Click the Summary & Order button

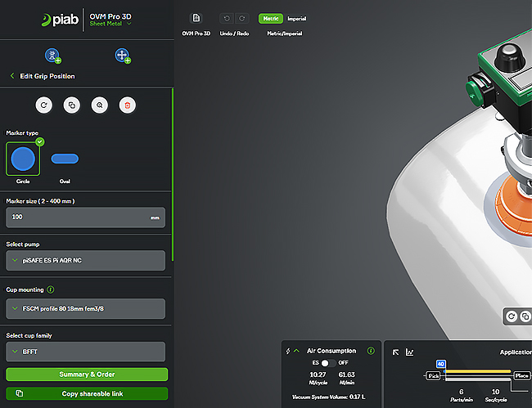click(x=87, y=374)
